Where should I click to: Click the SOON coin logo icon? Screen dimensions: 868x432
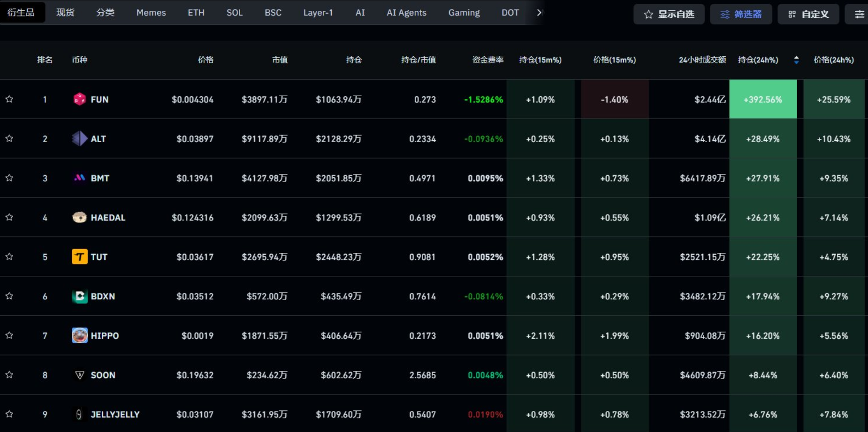click(79, 375)
